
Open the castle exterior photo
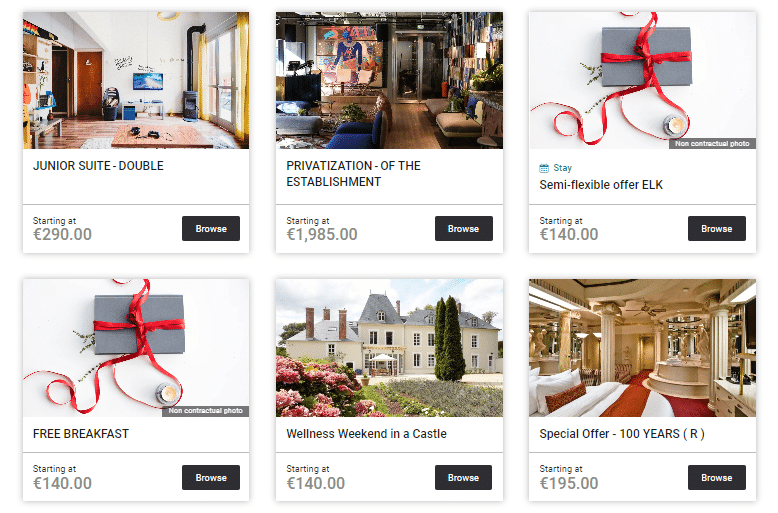[389, 348]
